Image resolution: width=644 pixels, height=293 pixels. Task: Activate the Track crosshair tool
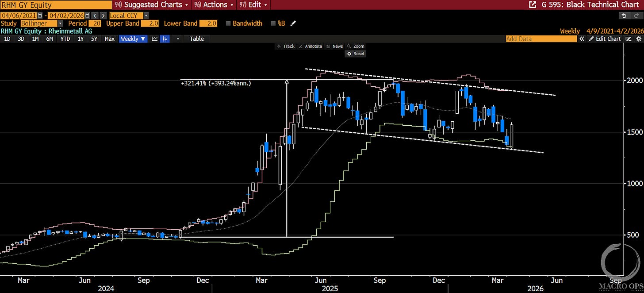coord(286,46)
